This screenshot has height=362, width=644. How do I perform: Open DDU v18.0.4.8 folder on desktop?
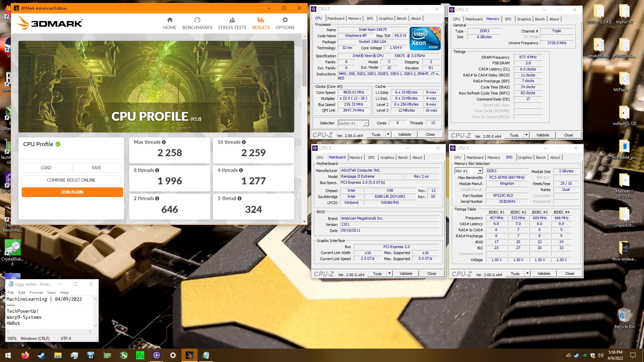(x=599, y=14)
